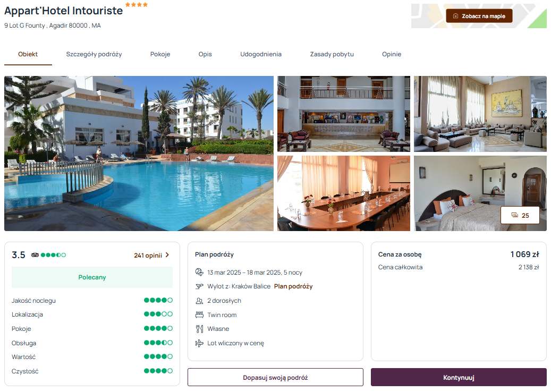The width and height of the screenshot is (551, 392).
Task: Open the large pool photo
Action: (x=139, y=154)
